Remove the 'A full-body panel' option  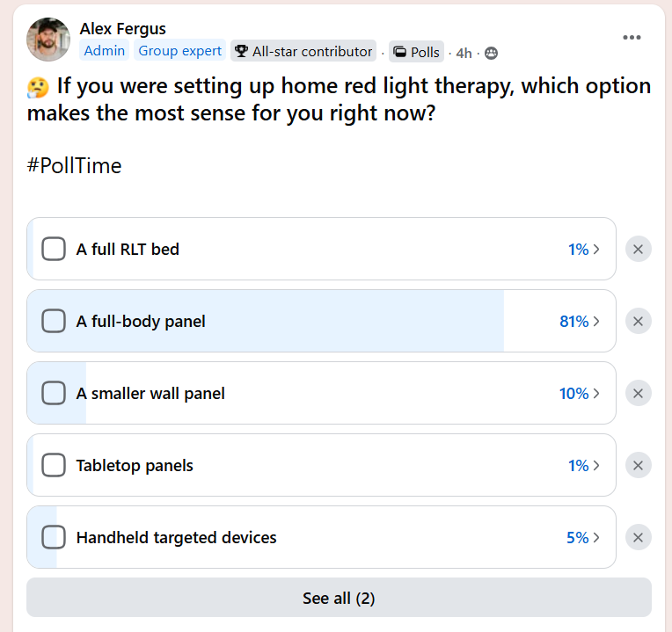coord(638,322)
